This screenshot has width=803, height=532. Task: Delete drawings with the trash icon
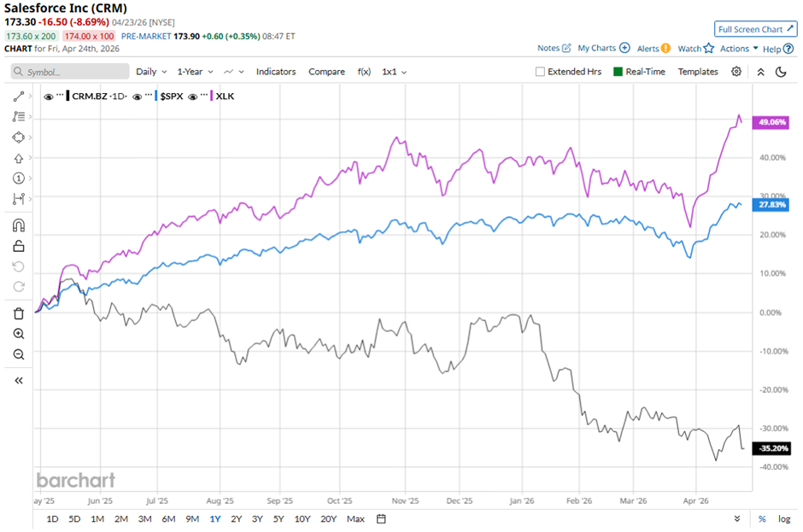(x=19, y=313)
